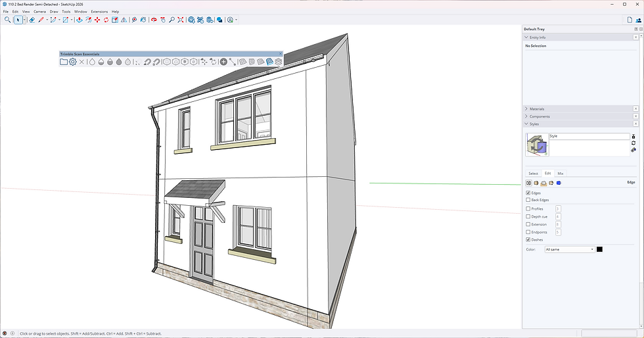Viewport: 644px width, 338px height.
Task: Open Watermark settings icon in Styles Edit
Action: [551, 183]
